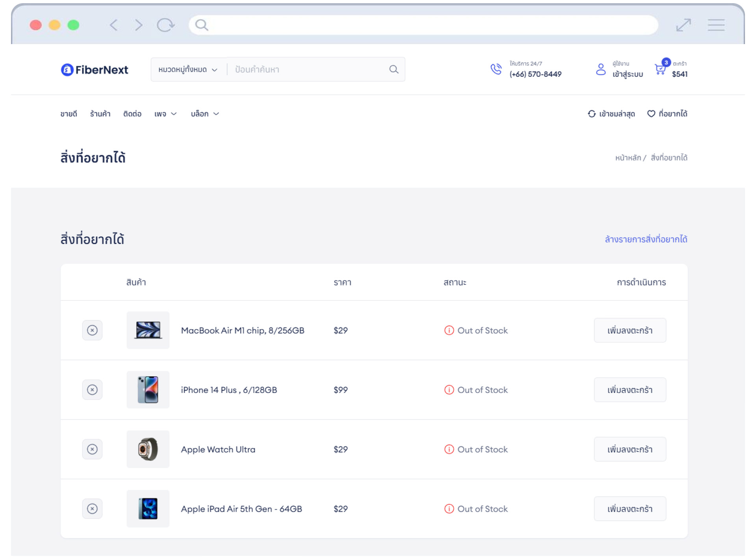Click the user account icon
Image resolution: width=756 pixels, height=559 pixels.
click(x=600, y=69)
